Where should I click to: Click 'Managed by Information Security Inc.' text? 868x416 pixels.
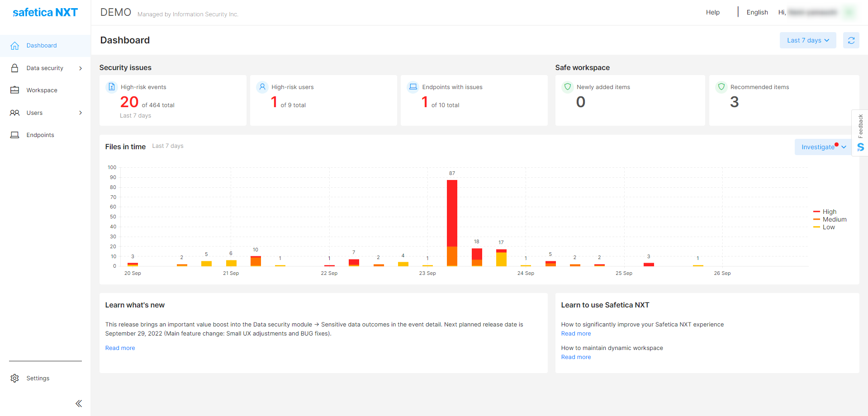click(x=188, y=14)
